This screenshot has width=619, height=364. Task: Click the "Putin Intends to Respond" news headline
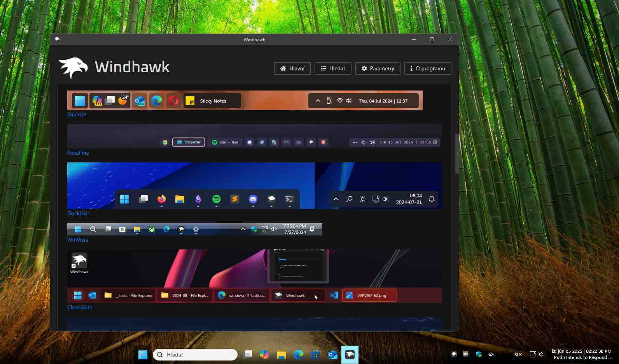[582, 357]
